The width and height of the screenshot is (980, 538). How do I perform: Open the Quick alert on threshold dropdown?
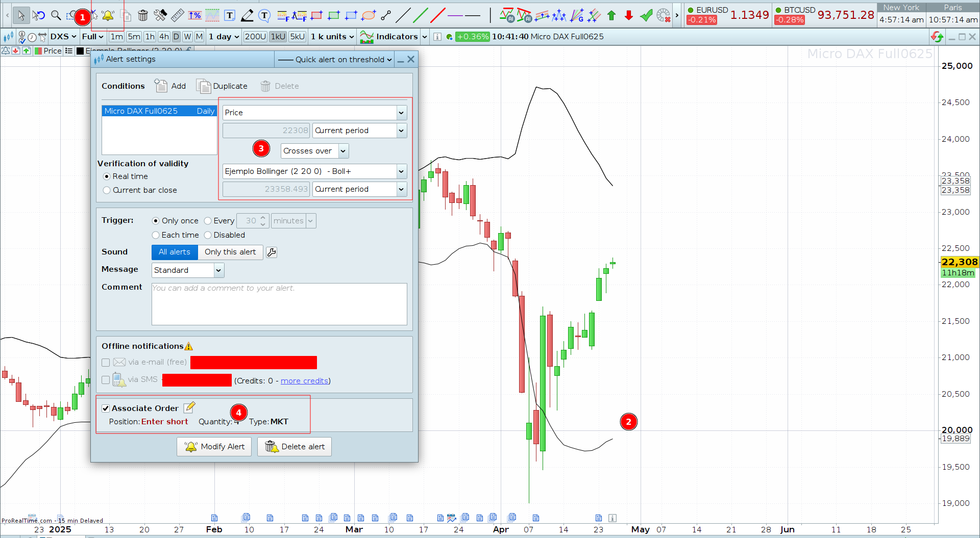(x=334, y=60)
